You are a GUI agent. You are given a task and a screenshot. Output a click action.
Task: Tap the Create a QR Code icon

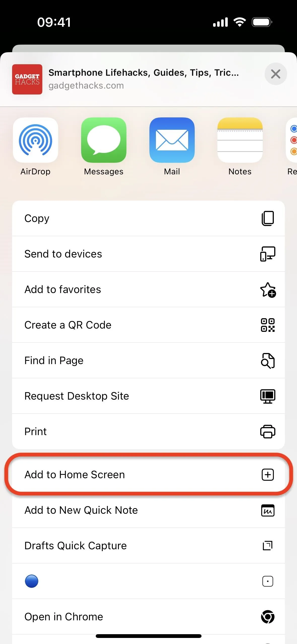point(268,325)
